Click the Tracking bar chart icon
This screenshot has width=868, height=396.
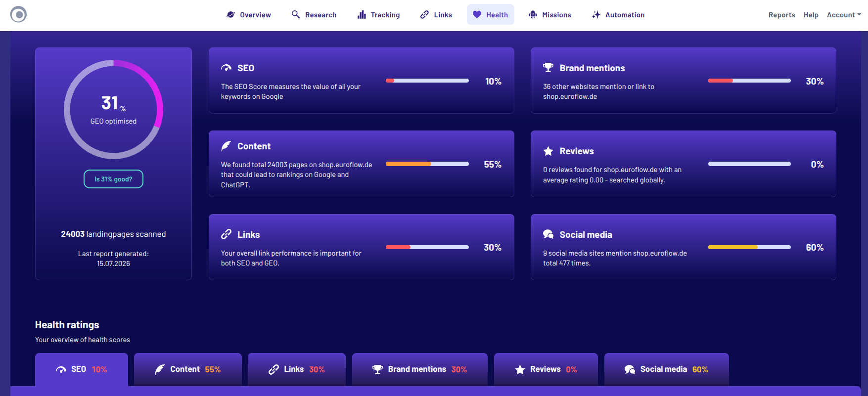coord(362,14)
